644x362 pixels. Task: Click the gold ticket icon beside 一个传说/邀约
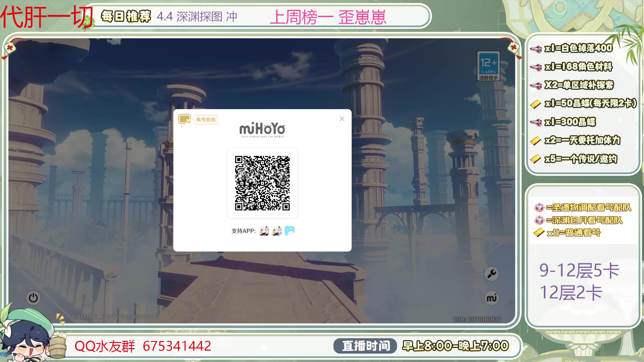point(536,159)
